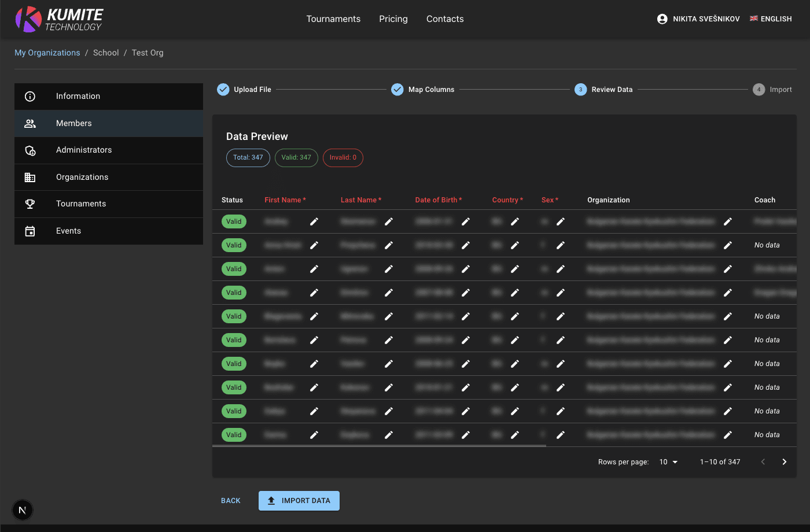
Task: Open Pricing in the top navigation
Action: coord(393,19)
